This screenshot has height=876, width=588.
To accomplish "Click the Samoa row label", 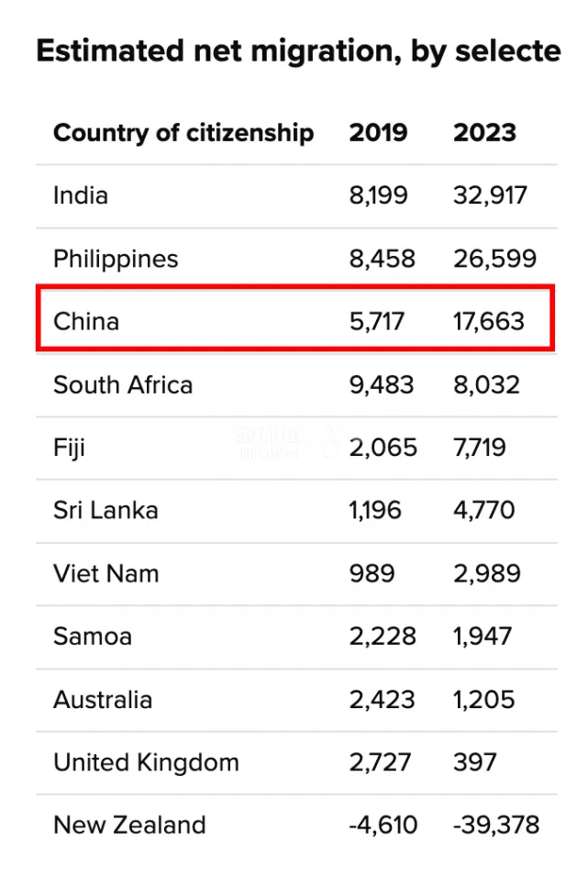I will click(93, 637).
